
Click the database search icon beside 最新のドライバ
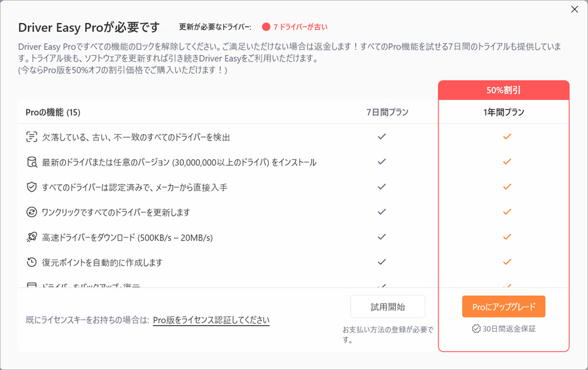tap(32, 162)
